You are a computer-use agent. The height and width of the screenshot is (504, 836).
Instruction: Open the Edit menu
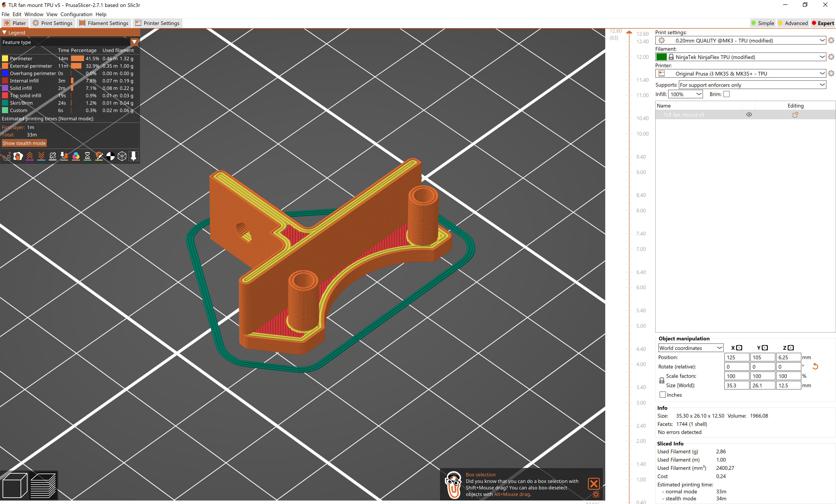(17, 14)
